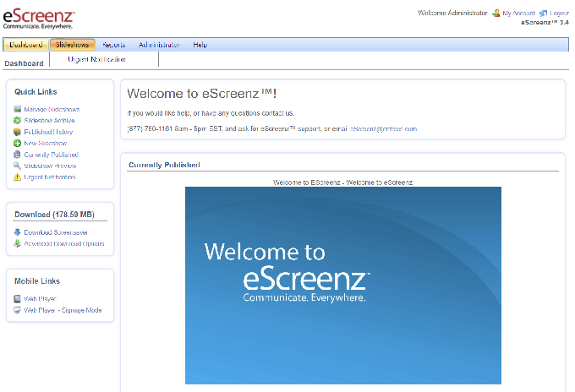Click the Web Player Signage Mode icon
The image size is (575, 392).
tap(17, 310)
